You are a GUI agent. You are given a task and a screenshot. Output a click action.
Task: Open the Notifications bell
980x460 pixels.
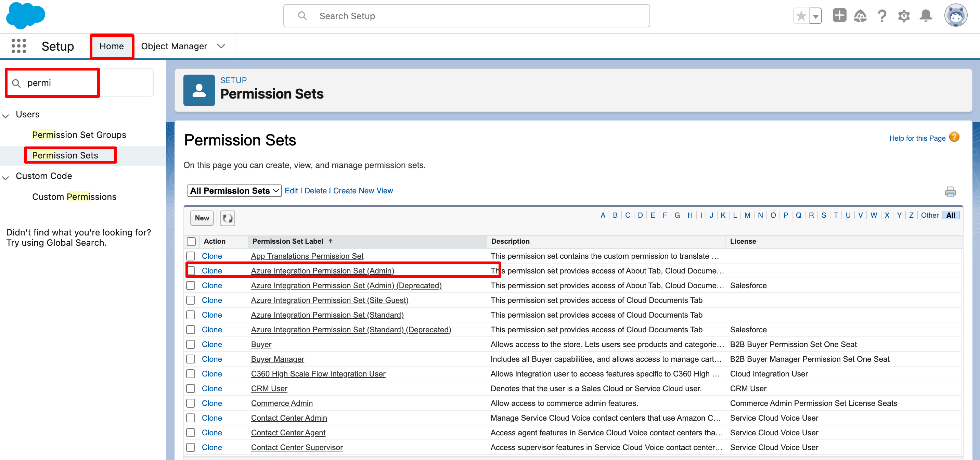point(925,16)
